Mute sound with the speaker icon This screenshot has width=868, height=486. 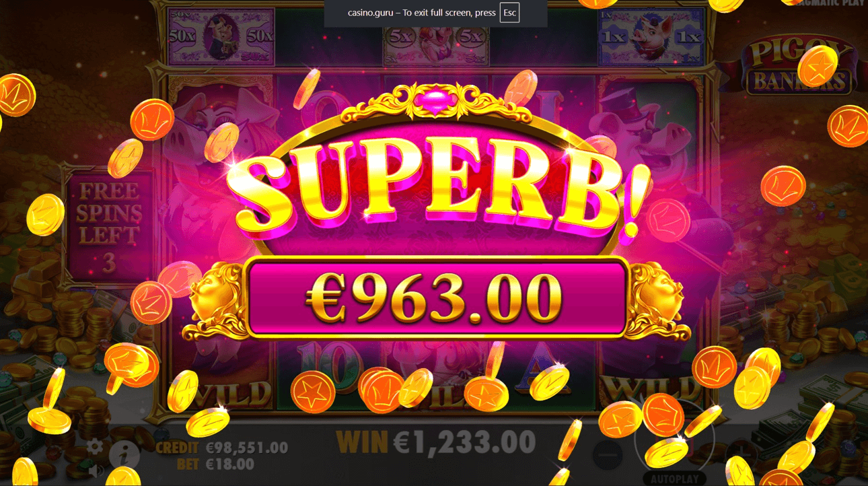[95, 470]
